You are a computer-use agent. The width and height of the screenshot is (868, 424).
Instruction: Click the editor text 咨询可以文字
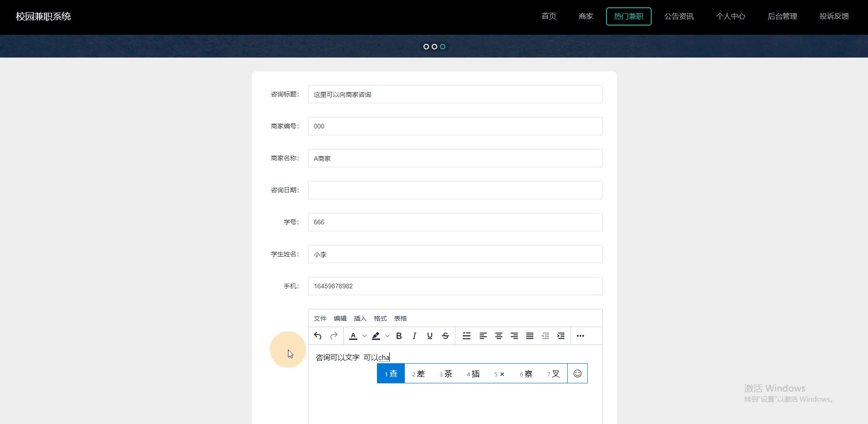(x=338, y=357)
